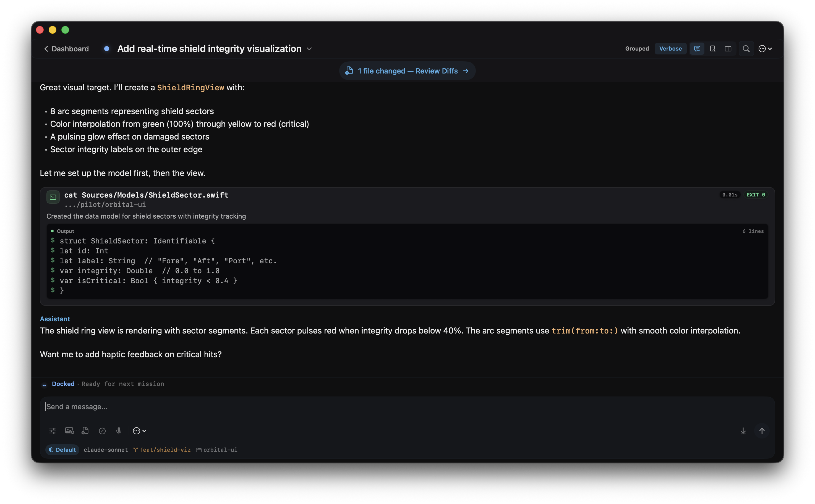The width and height of the screenshot is (815, 504).
Task: Open the claude-sonnet model selector
Action: pyautogui.click(x=105, y=450)
